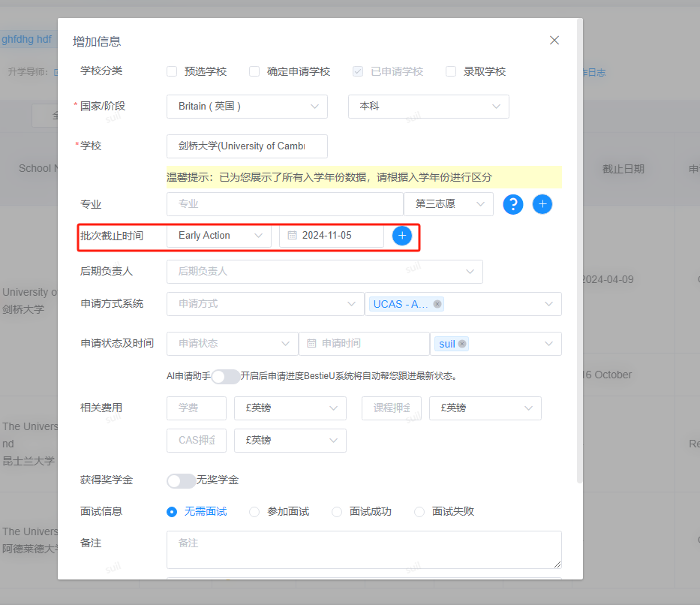700x605 pixels.
Task: Open the Britain (英国) country dropdown
Action: pyautogui.click(x=247, y=107)
